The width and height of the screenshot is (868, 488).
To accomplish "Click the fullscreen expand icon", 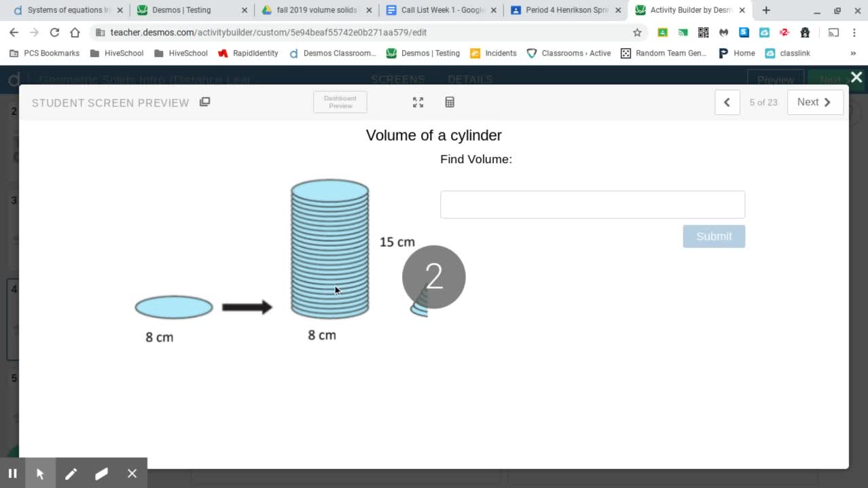I will point(418,102).
